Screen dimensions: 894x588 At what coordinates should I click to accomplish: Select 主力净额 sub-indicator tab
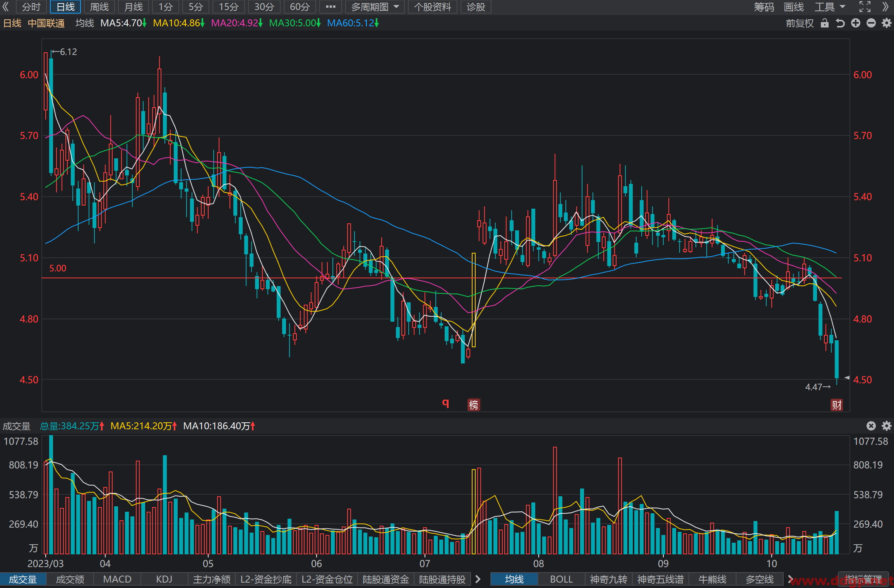(x=212, y=579)
